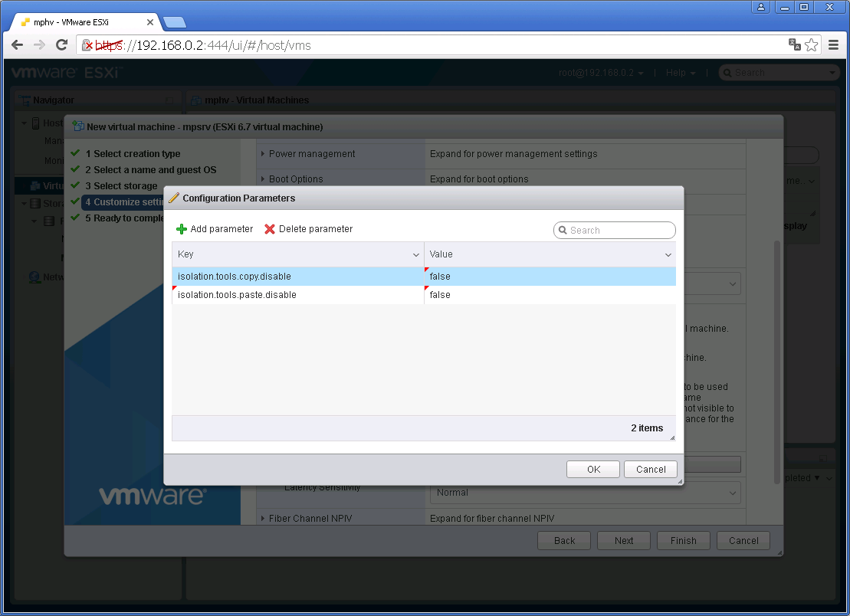Screen dimensions: 850x616
Task: Open the Help menu
Action: point(681,73)
